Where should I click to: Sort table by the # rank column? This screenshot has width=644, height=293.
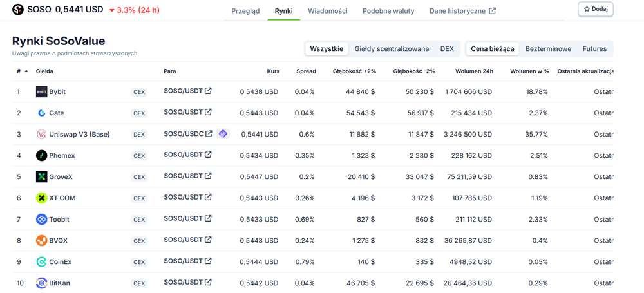click(x=19, y=71)
